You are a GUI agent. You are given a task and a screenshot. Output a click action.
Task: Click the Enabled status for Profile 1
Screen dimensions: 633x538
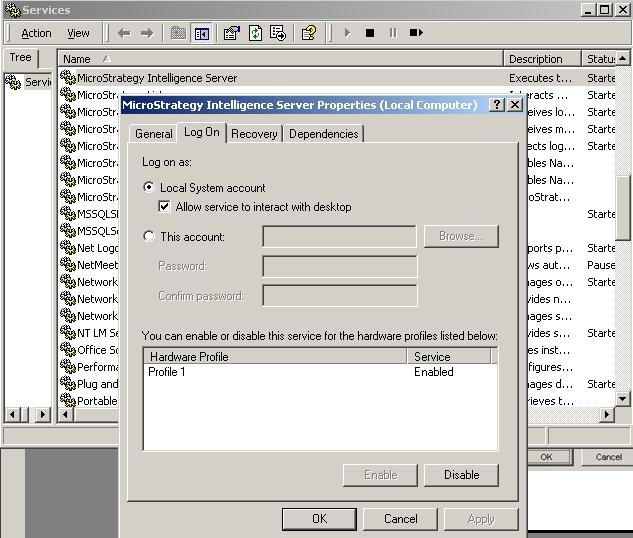434,372
